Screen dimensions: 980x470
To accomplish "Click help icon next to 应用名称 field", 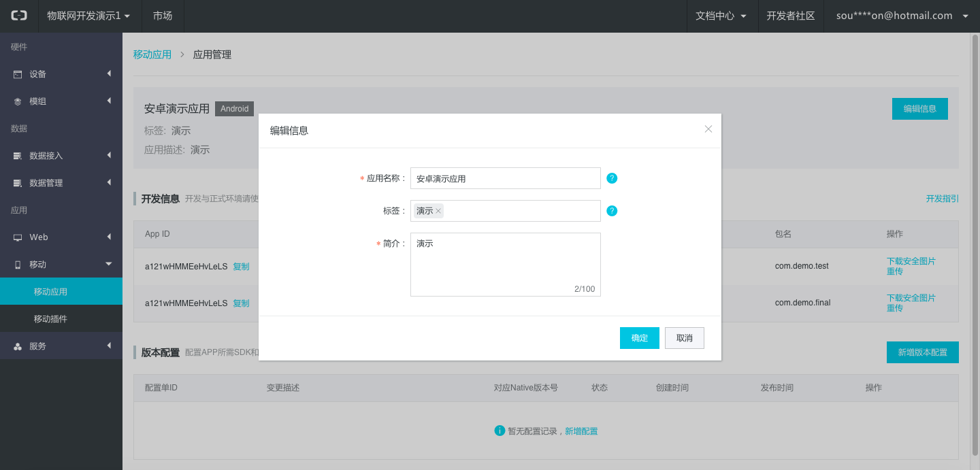I will point(612,178).
